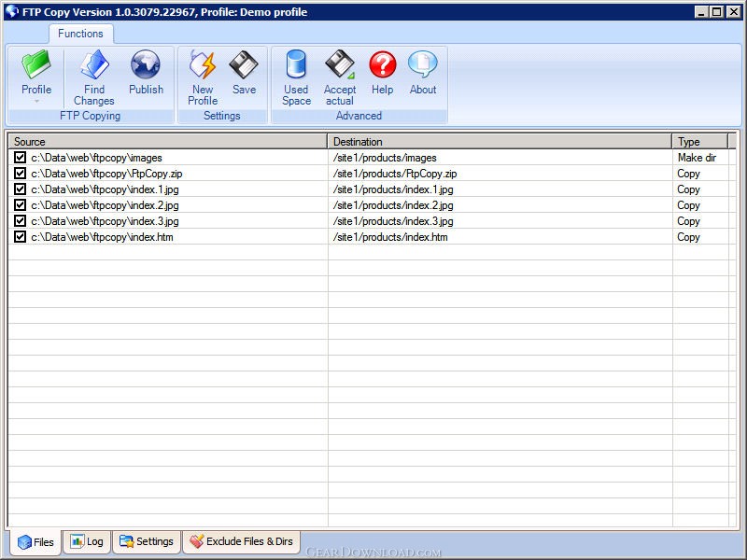This screenshot has width=747, height=560.
Task: Select source path c:\Data\web\ftpcopy\index.1.jpg
Action: point(105,189)
